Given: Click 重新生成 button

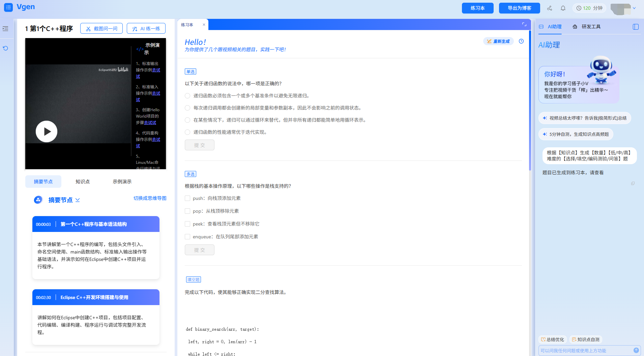Looking at the screenshot, I should [x=498, y=41].
